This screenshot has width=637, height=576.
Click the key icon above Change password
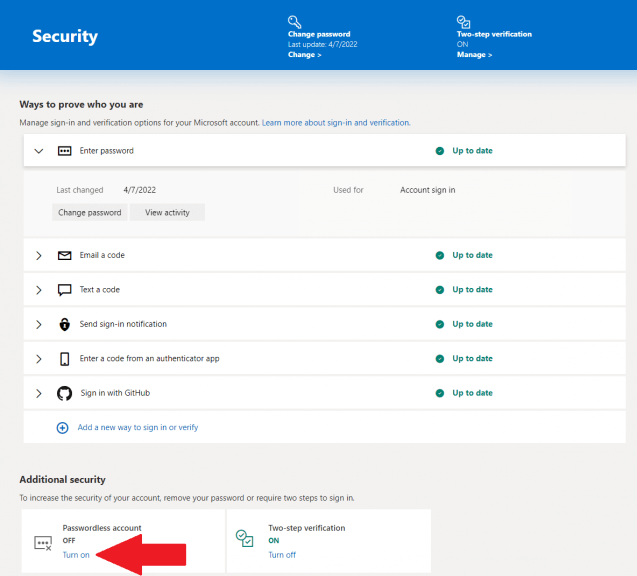[294, 22]
